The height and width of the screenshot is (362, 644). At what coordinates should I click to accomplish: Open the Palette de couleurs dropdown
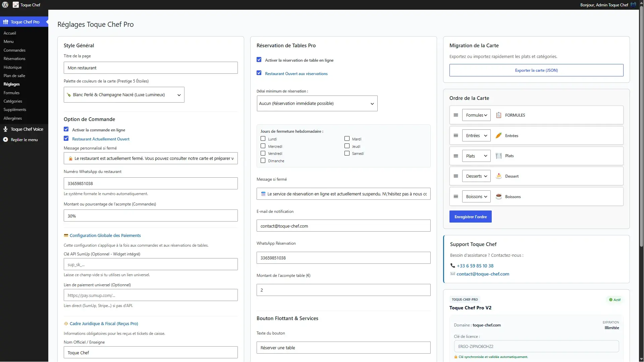point(124,95)
